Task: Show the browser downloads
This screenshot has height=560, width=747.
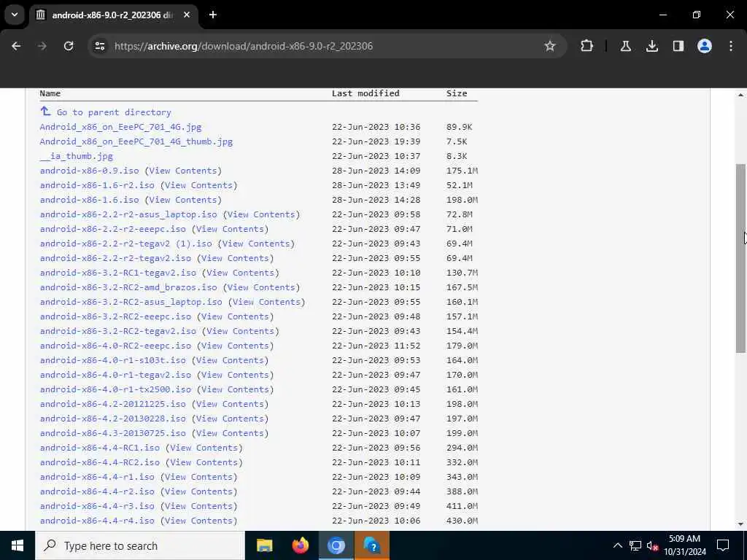Action: coord(652,46)
